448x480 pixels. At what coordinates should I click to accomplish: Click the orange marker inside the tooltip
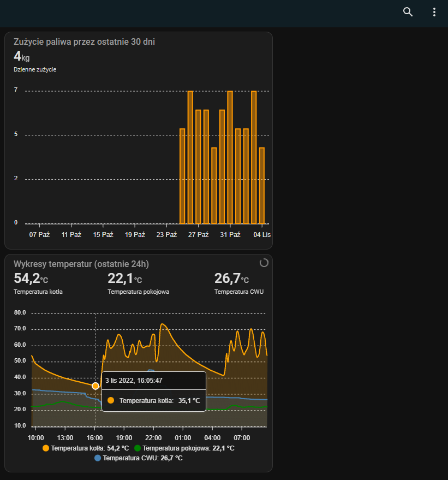(111, 400)
